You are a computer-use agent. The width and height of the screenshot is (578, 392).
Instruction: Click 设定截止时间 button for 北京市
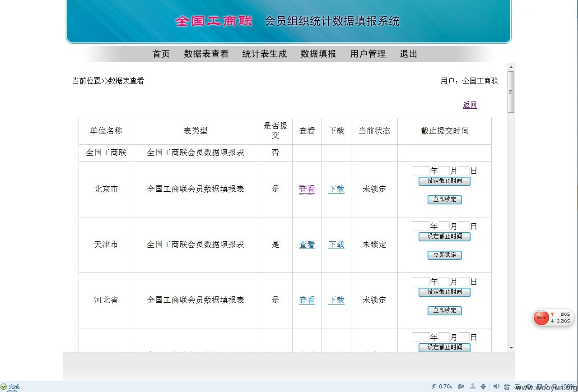click(444, 181)
